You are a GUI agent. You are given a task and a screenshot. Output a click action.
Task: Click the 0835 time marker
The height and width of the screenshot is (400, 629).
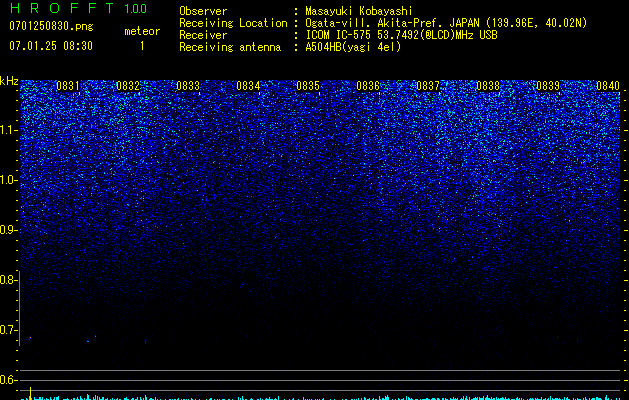pyautogui.click(x=308, y=86)
